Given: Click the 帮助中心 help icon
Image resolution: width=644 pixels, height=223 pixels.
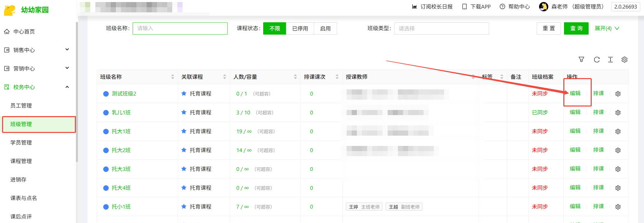Looking at the screenshot, I should pos(502,7).
